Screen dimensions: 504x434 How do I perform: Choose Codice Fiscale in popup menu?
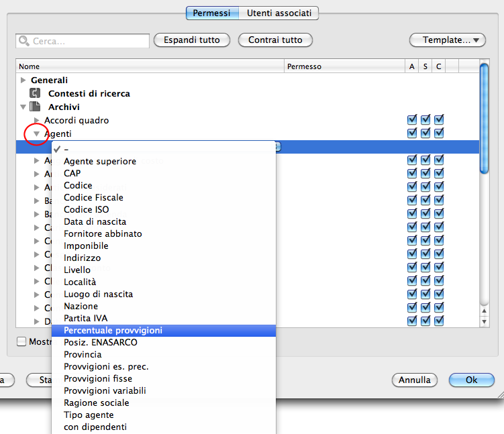93,198
